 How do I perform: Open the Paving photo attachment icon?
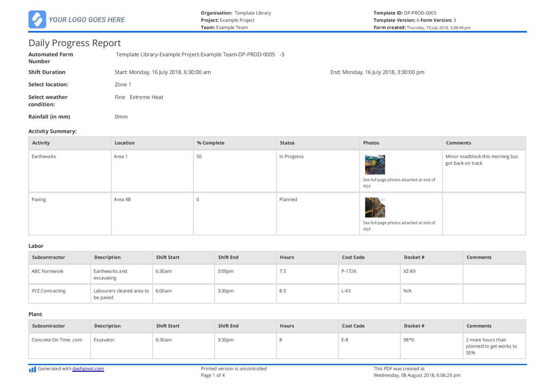(375, 207)
